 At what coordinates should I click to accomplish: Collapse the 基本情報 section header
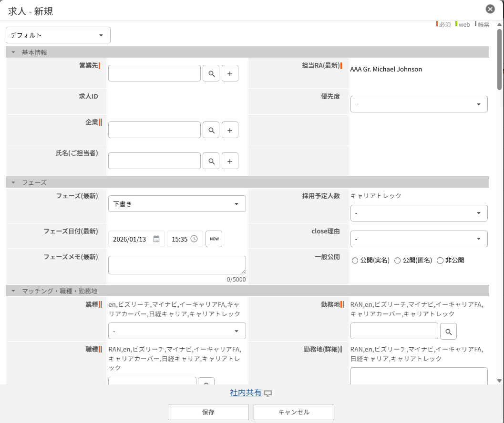[13, 52]
